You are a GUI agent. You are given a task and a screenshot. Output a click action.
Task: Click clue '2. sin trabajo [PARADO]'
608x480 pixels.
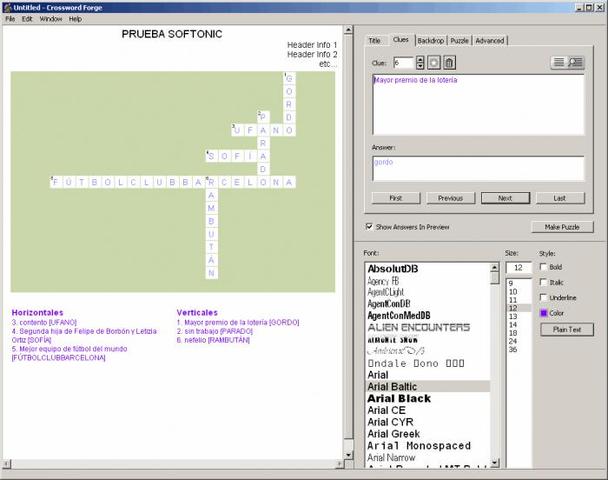[215, 331]
